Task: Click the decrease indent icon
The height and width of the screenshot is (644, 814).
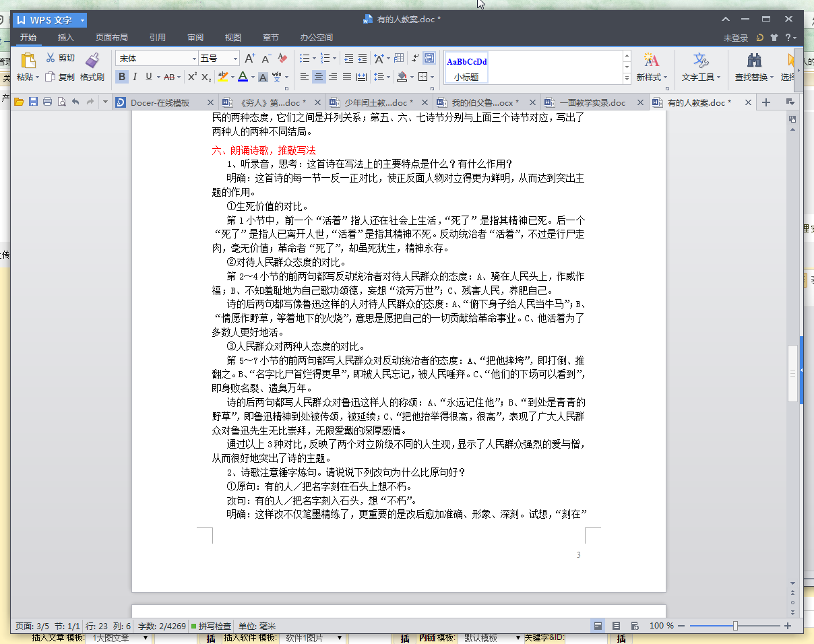Action: [x=348, y=59]
